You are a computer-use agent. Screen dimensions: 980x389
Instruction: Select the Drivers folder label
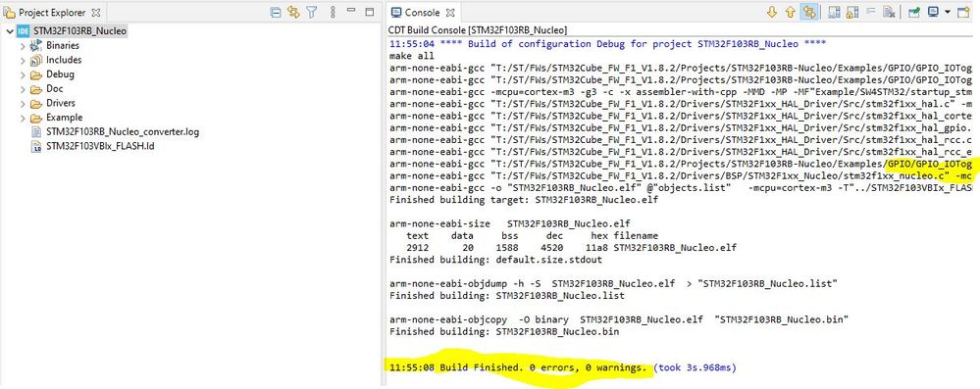(61, 103)
